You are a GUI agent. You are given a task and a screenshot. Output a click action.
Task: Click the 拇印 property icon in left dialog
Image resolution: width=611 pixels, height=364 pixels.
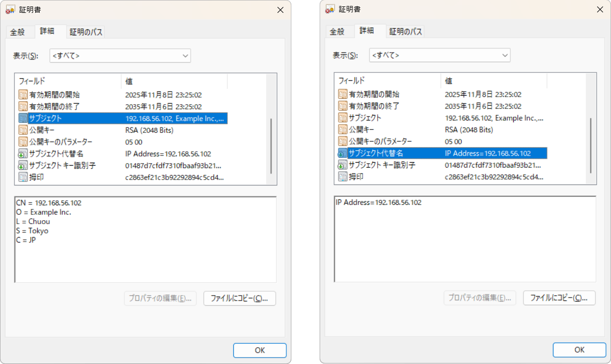[x=23, y=177]
